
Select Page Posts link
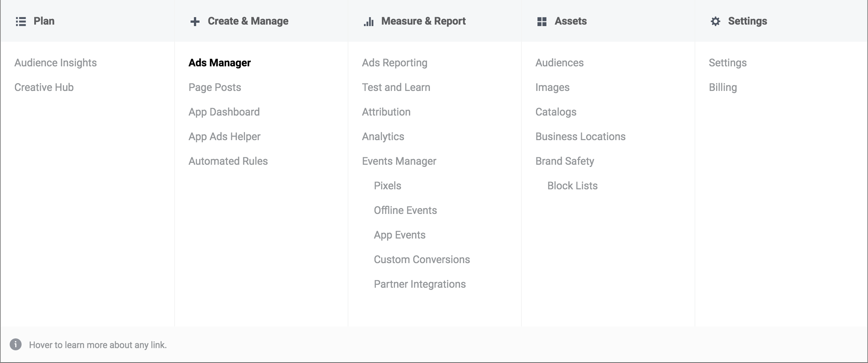215,87
